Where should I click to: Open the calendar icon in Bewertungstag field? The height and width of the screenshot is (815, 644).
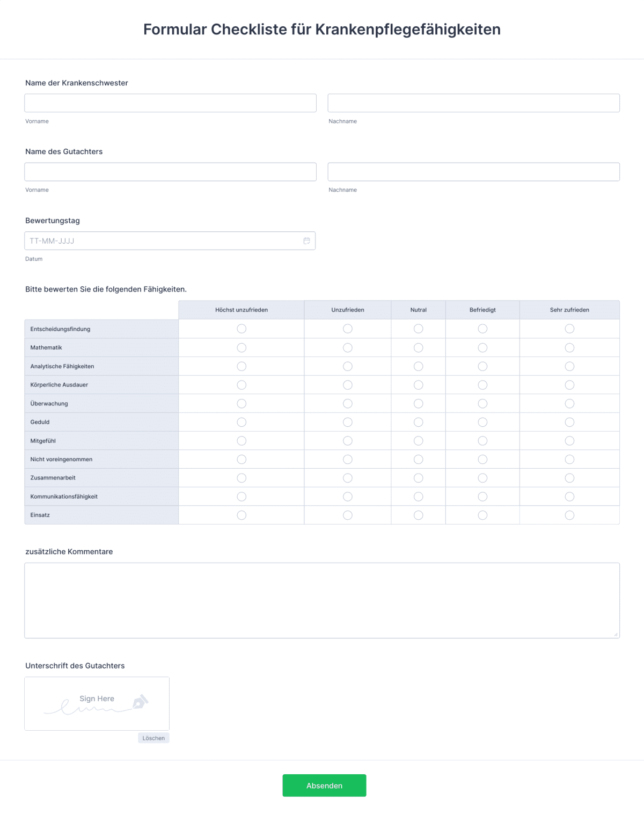[x=306, y=241]
